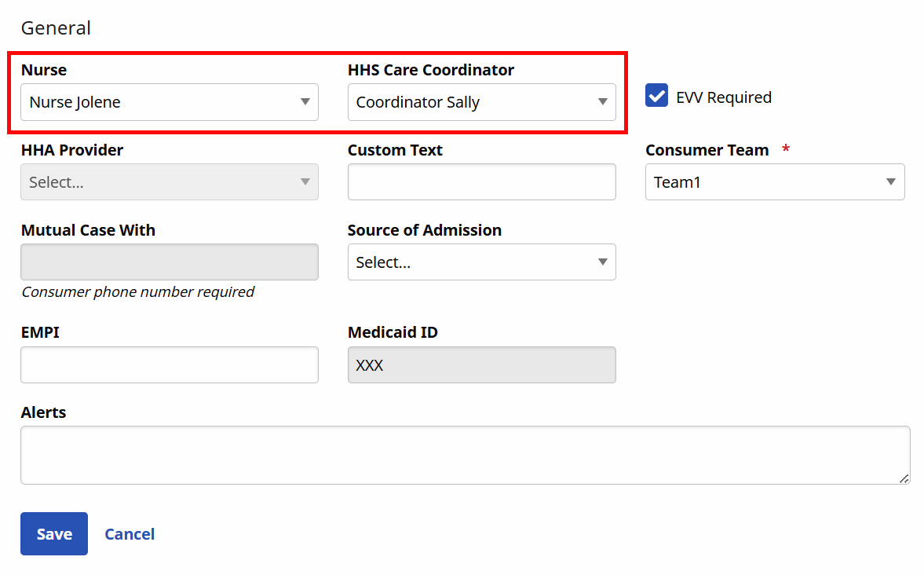Image resolution: width=924 pixels, height=575 pixels.
Task: Open the Consumer Team dropdown showing Team1
Action: [774, 182]
